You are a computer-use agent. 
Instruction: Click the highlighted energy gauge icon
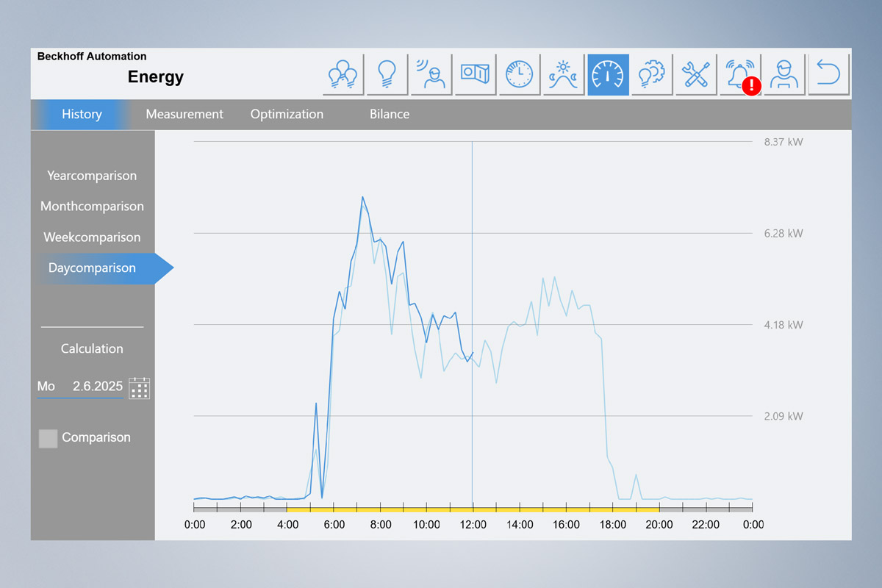pyautogui.click(x=608, y=73)
